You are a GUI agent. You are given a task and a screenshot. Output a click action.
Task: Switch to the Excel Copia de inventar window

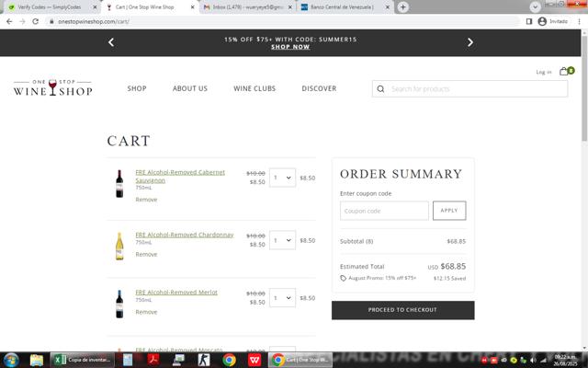coord(82,360)
